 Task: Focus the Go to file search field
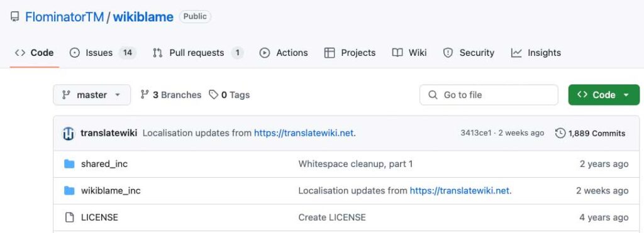[x=489, y=95]
